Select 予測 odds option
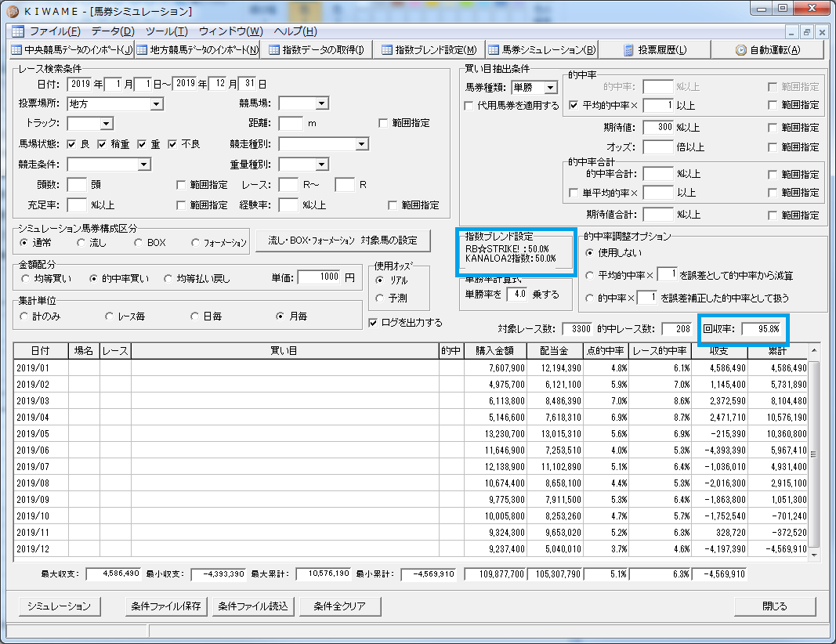This screenshot has width=836, height=644. 380,298
